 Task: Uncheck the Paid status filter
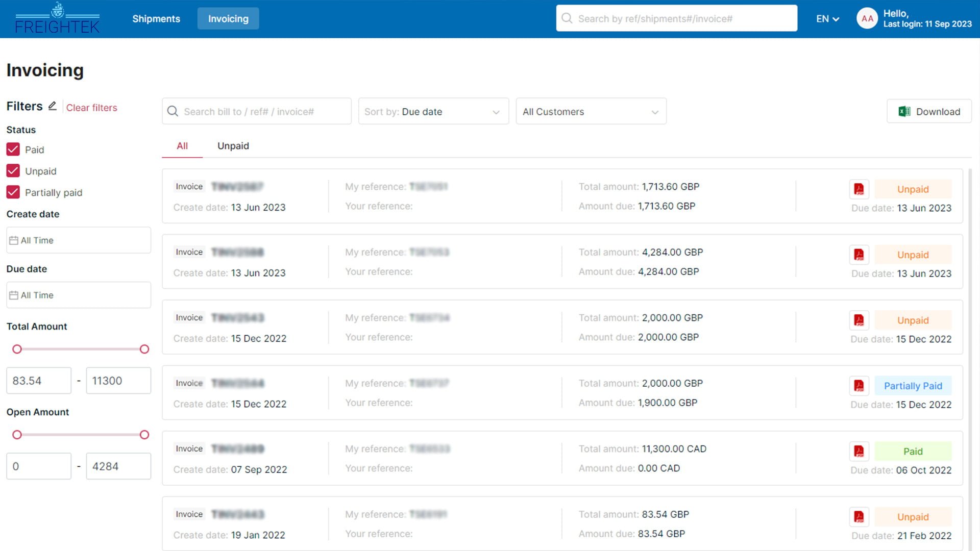(13, 149)
